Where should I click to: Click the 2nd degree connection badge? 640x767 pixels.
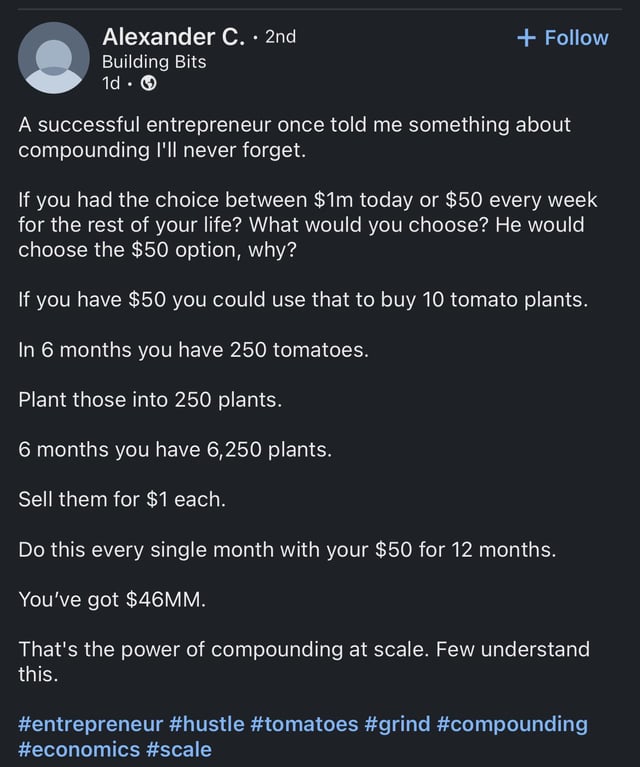(x=280, y=37)
